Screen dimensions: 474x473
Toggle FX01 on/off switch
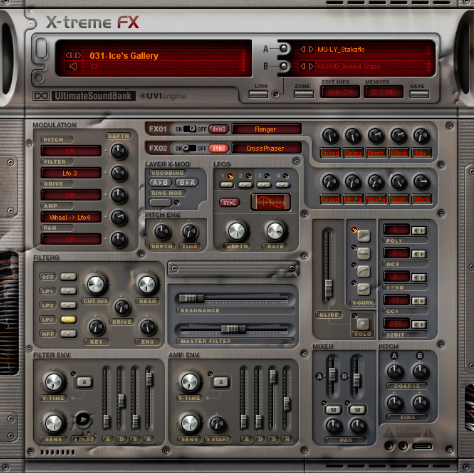(190, 129)
